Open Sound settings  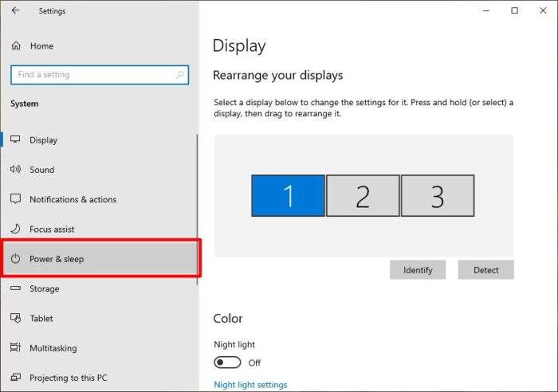click(x=99, y=170)
